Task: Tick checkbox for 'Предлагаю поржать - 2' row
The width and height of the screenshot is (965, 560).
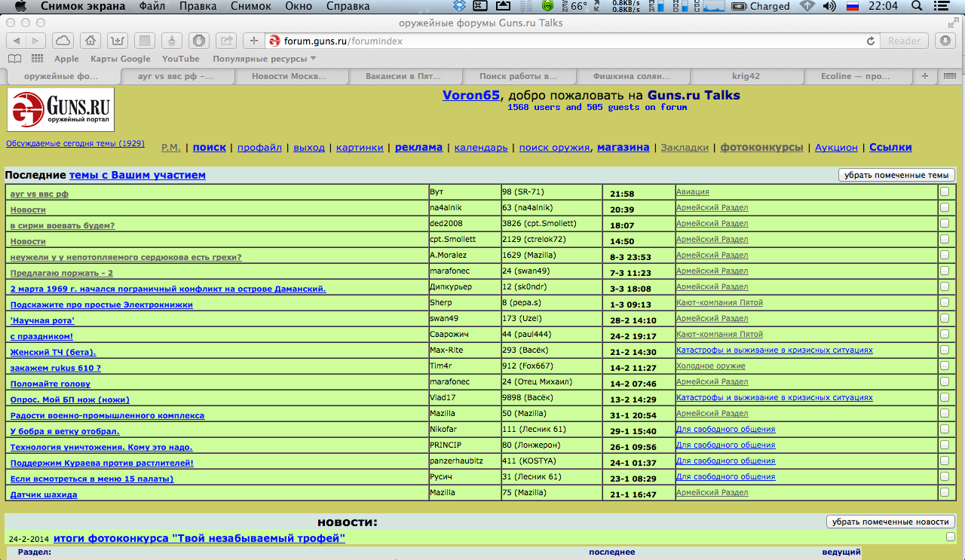Action: (x=944, y=271)
